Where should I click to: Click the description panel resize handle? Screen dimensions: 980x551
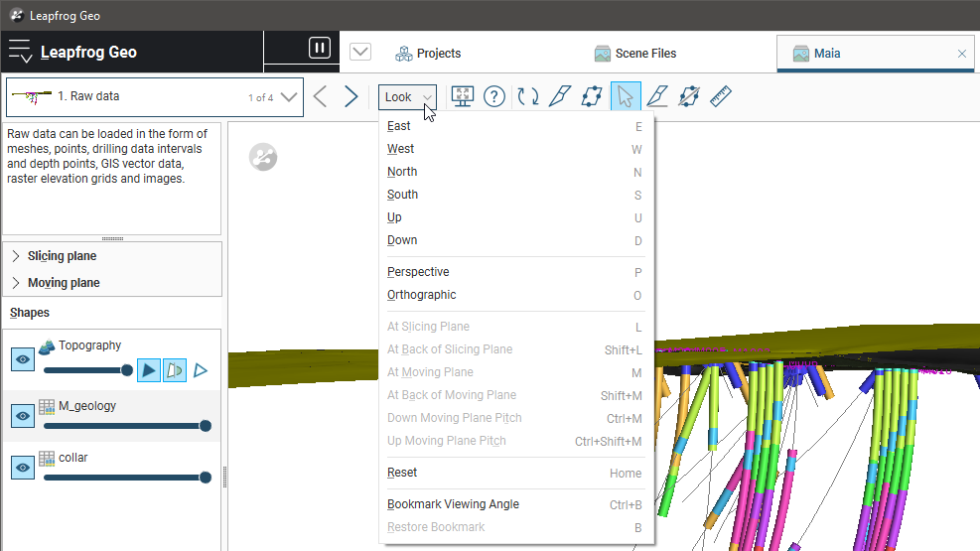click(x=112, y=238)
